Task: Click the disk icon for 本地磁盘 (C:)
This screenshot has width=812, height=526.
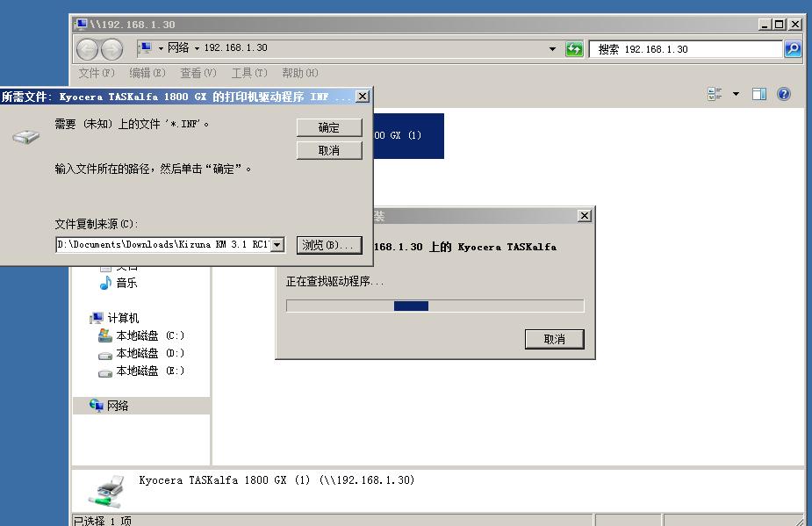Action: (105, 335)
